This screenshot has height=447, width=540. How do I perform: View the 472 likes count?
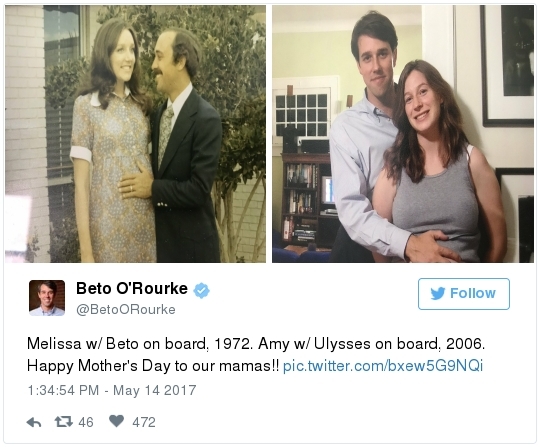point(144,422)
